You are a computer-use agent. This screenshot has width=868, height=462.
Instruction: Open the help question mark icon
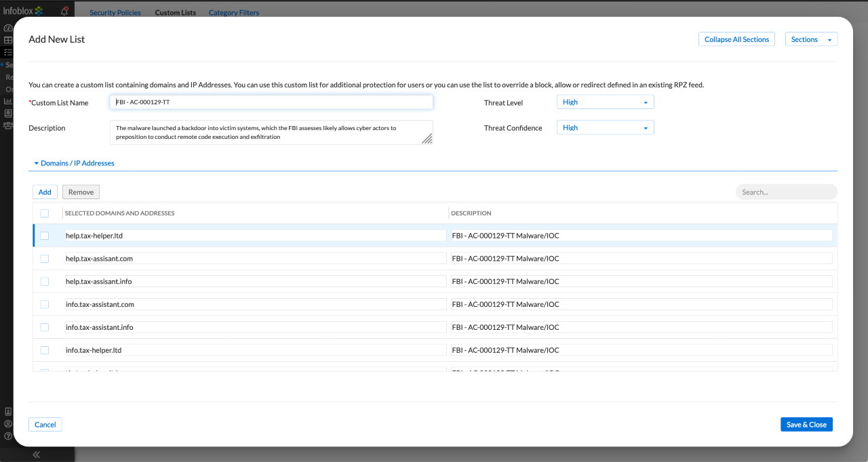click(x=8, y=436)
